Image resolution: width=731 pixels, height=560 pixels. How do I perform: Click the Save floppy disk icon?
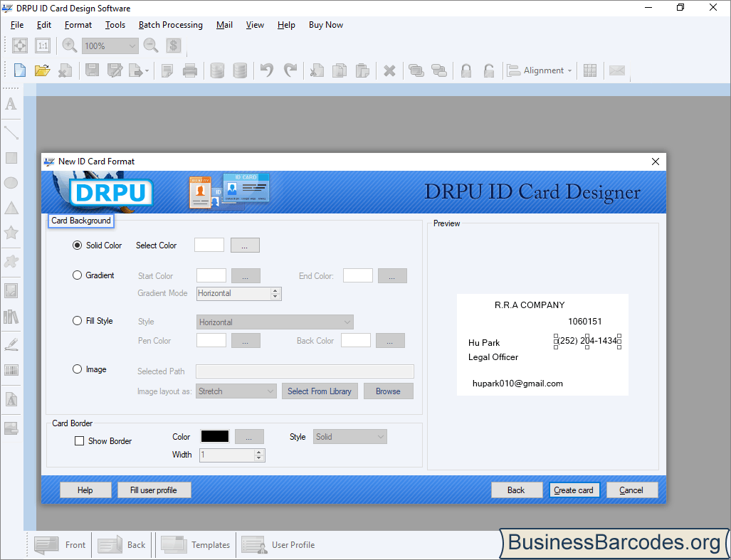92,70
